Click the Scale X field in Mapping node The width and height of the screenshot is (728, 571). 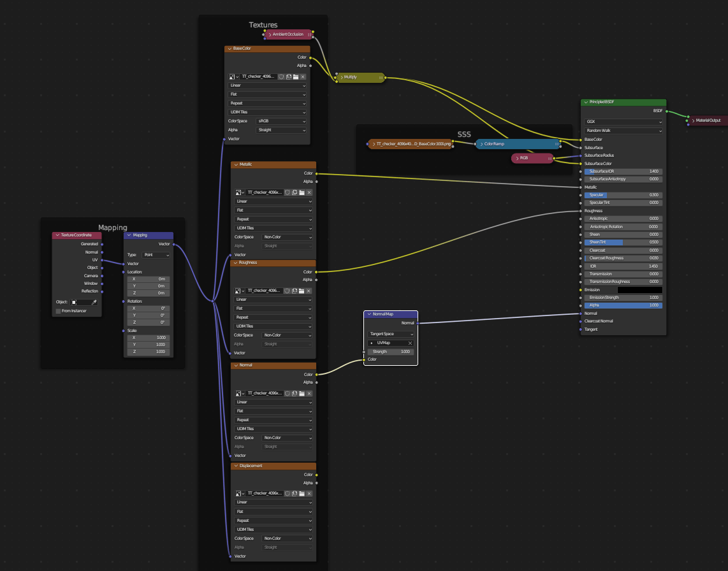[x=148, y=338]
